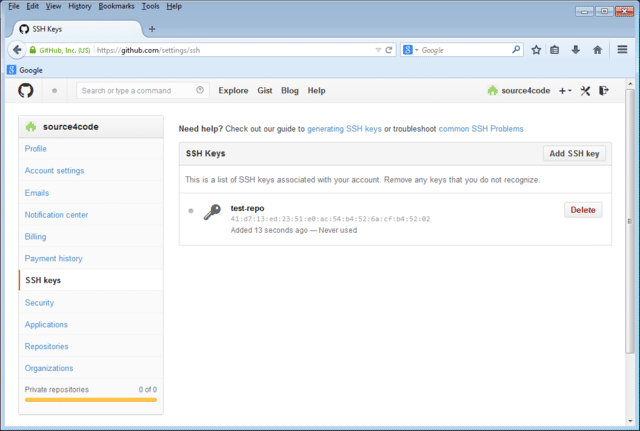This screenshot has width=640, height=431.
Task: Click the help icon inside GitHub search box
Action: [200, 90]
